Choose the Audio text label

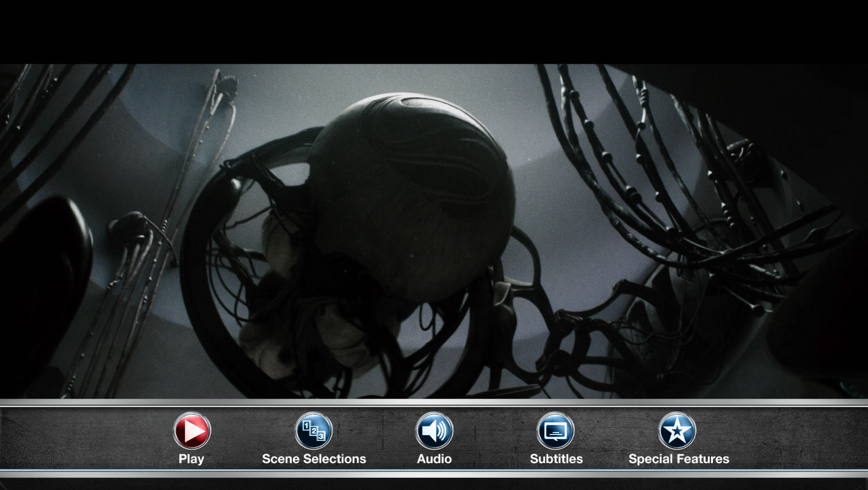coord(434,459)
